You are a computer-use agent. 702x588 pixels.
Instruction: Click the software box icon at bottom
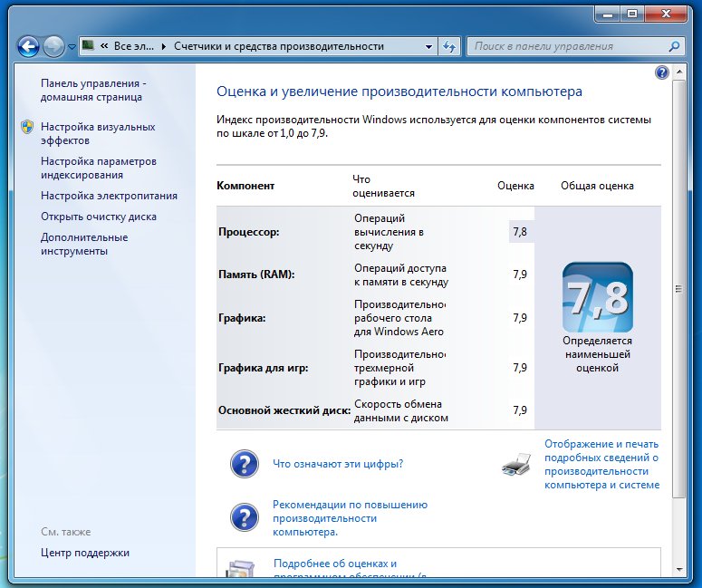click(x=241, y=569)
